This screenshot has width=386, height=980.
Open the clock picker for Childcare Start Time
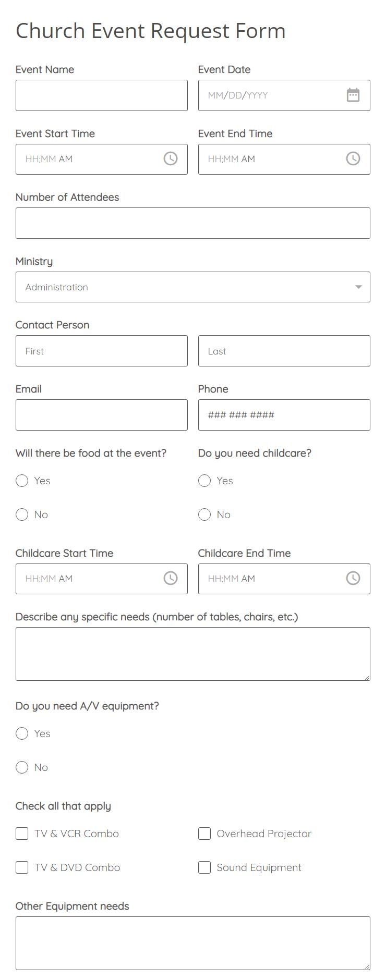pyautogui.click(x=171, y=578)
